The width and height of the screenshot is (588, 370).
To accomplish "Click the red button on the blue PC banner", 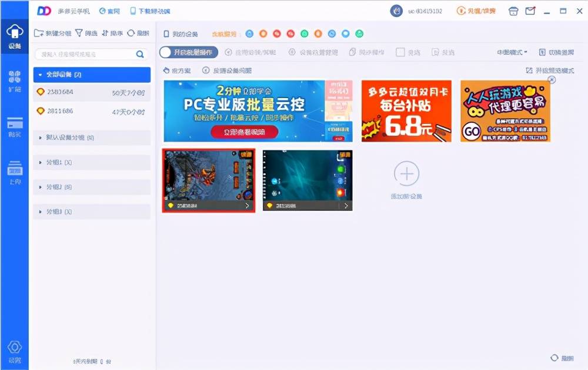I will click(245, 132).
